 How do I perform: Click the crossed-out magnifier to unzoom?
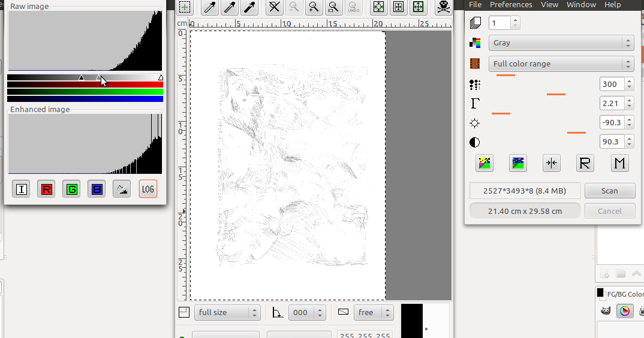coord(274,7)
